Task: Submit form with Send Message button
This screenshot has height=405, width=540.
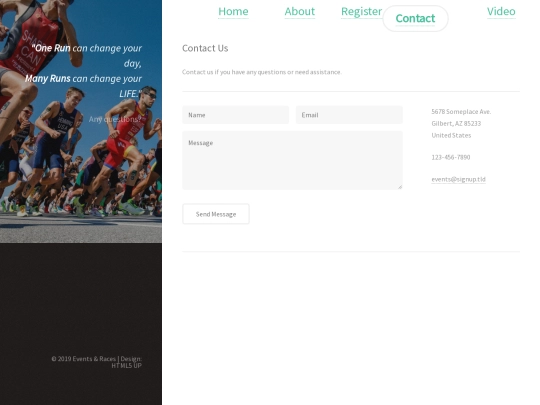Action: coord(216,214)
